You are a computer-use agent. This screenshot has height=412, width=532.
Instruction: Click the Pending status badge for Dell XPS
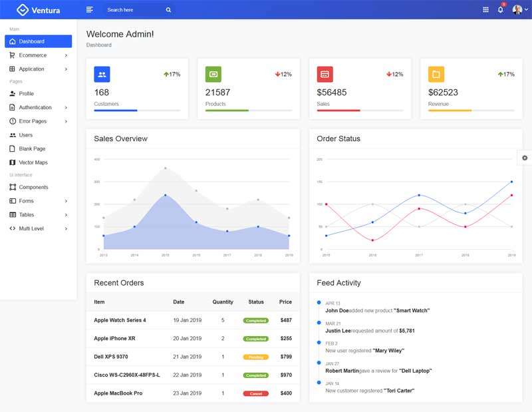(x=255, y=357)
